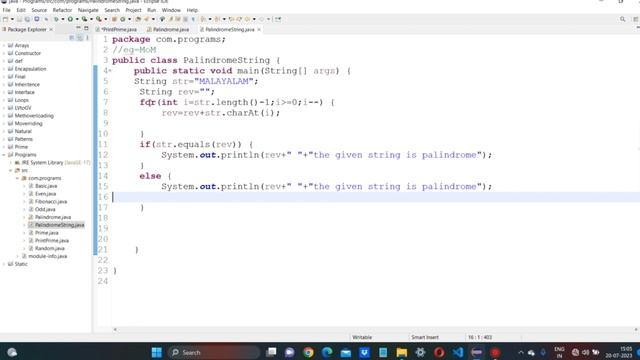Click the New Java Package toolbar icon

(x=114, y=19)
